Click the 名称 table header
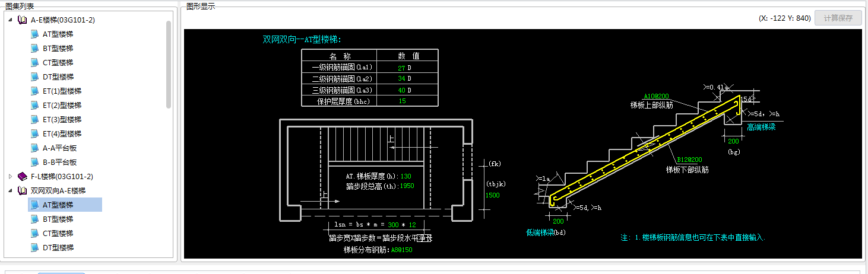 point(340,56)
